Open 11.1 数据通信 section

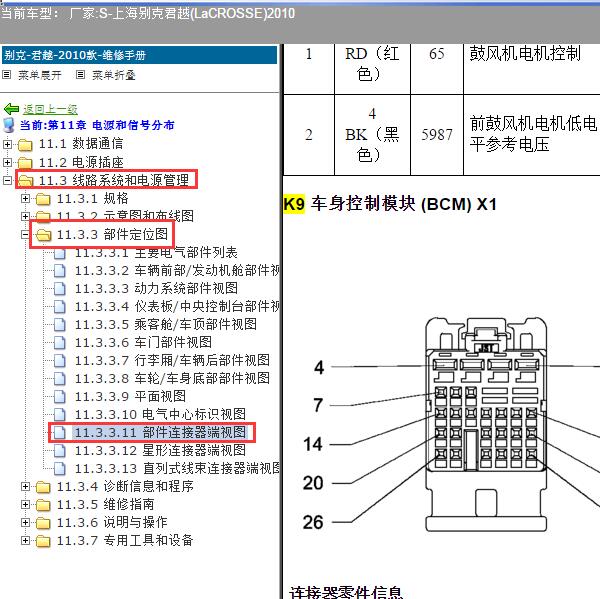coord(81,144)
